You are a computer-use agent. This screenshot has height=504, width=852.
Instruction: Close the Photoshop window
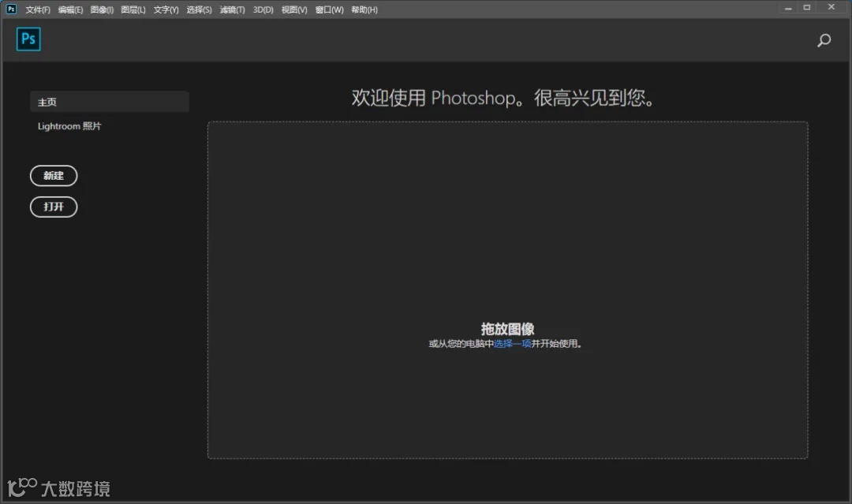pos(831,7)
